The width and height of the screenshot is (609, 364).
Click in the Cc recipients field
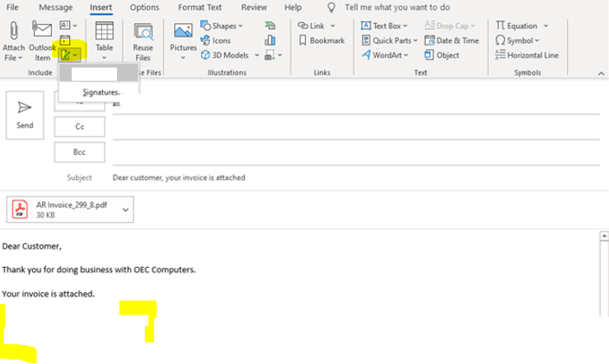coord(356,129)
